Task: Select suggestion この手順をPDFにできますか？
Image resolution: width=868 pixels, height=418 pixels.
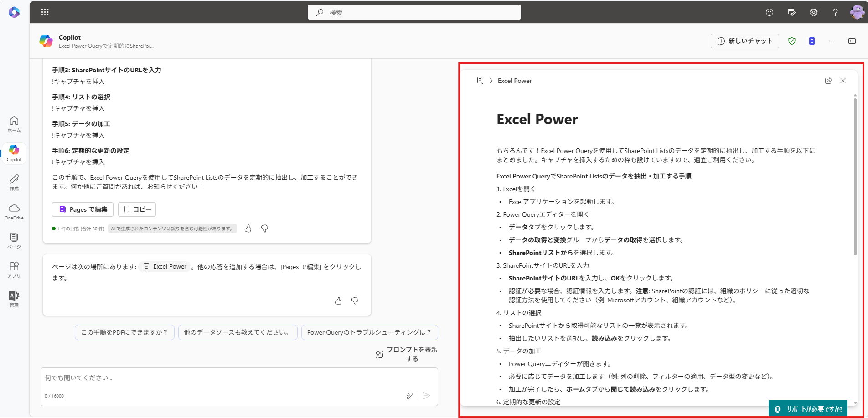Action: tap(124, 332)
